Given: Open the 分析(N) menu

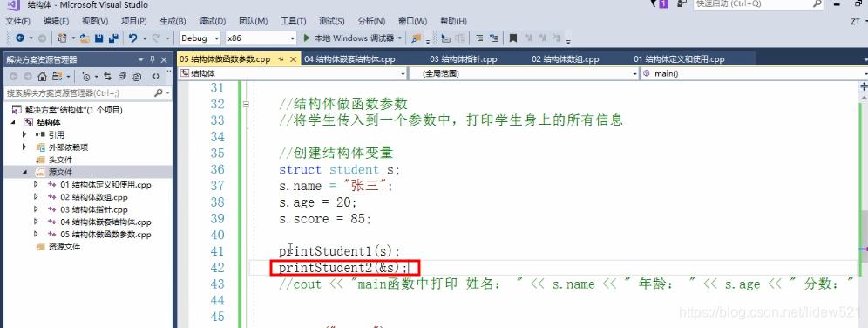Looking at the screenshot, I should pyautogui.click(x=371, y=21).
